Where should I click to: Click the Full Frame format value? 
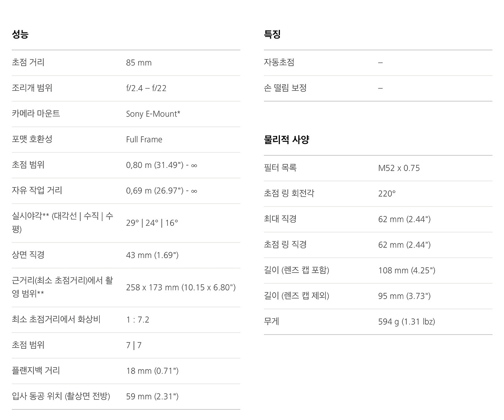pyautogui.click(x=144, y=139)
